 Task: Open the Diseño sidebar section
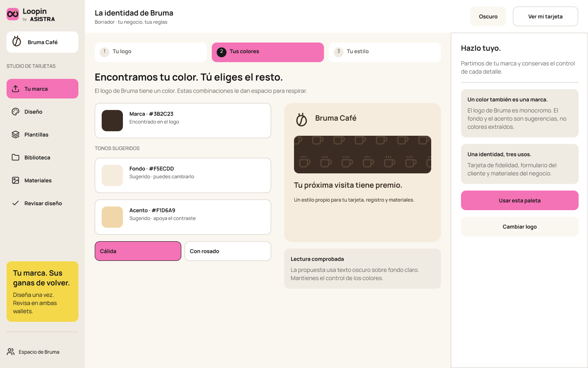pyautogui.click(x=42, y=112)
